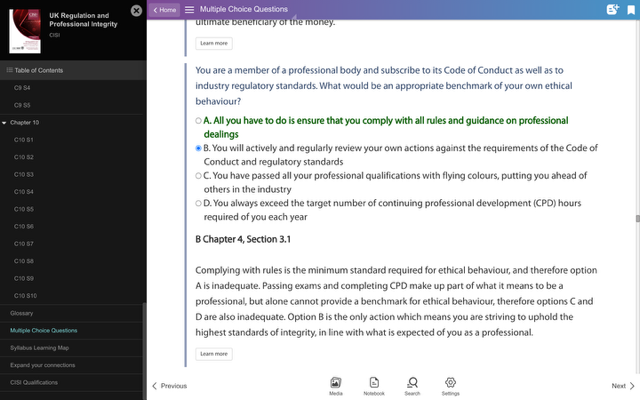The height and width of the screenshot is (400, 640).
Task: Open Glossary in the sidebar
Action: [21, 313]
